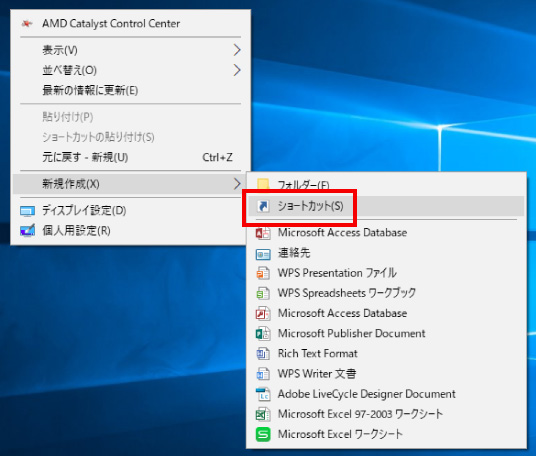Click the Adobe LiveCycle Designer Document icon
This screenshot has width=536, height=456.
click(x=263, y=394)
